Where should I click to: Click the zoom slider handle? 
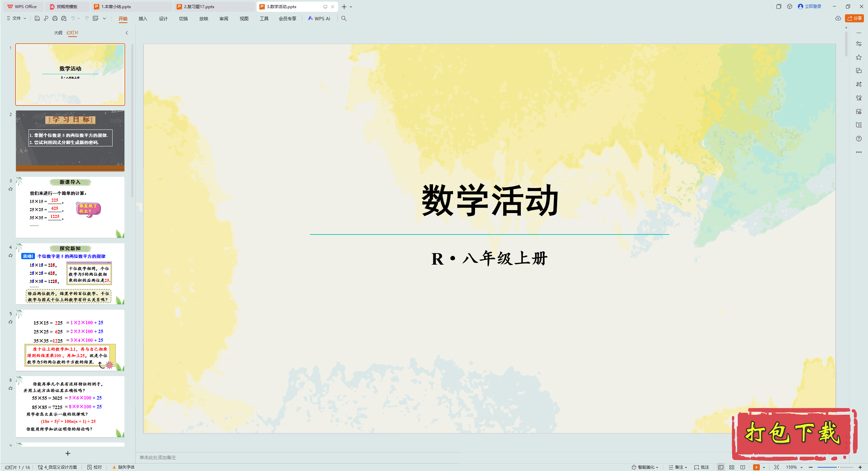(x=839, y=467)
